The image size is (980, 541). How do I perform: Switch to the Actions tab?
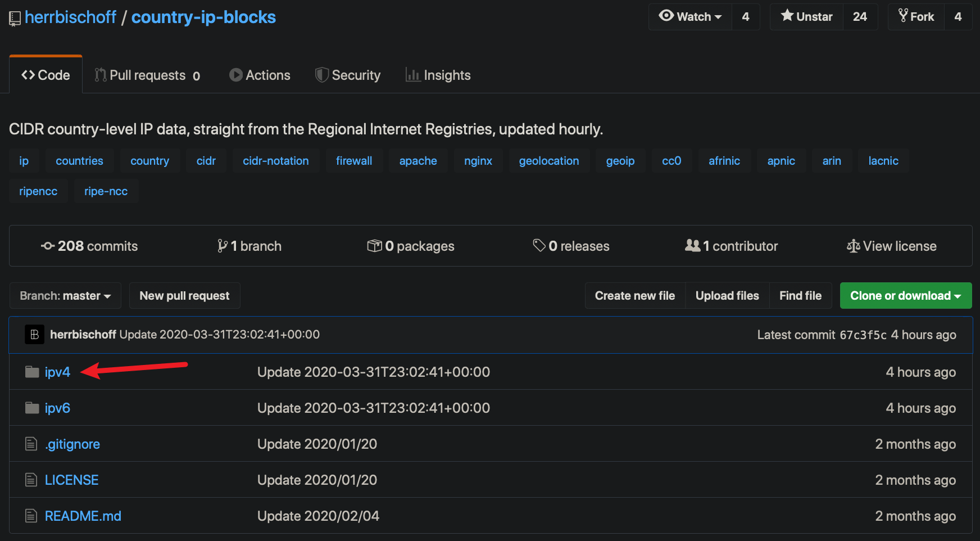[260, 75]
